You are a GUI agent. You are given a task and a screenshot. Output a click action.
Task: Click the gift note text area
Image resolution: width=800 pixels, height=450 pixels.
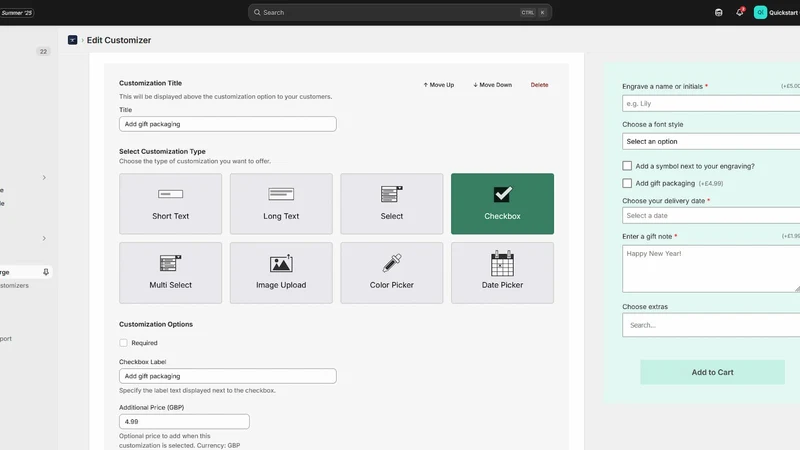(x=711, y=269)
